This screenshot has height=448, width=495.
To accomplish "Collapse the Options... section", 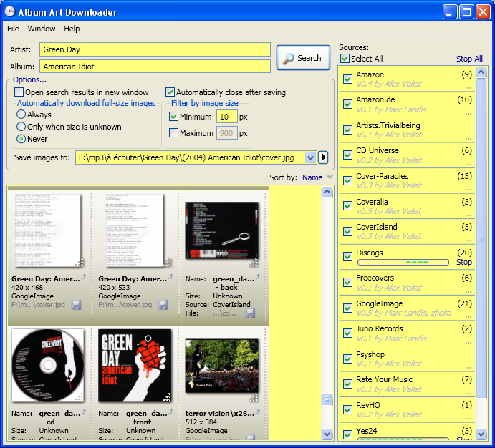I will pos(29,79).
